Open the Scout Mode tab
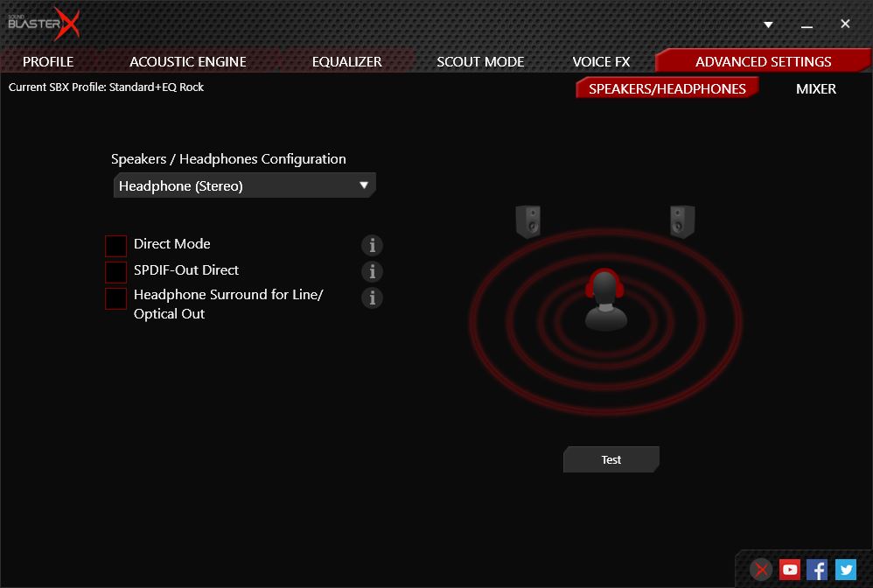 [480, 61]
